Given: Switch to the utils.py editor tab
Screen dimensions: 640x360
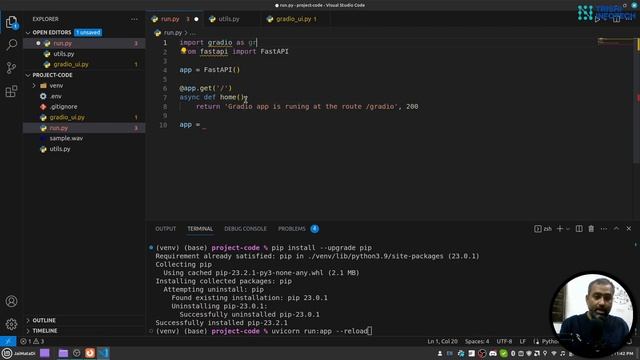Looking at the screenshot, I should pos(229,19).
